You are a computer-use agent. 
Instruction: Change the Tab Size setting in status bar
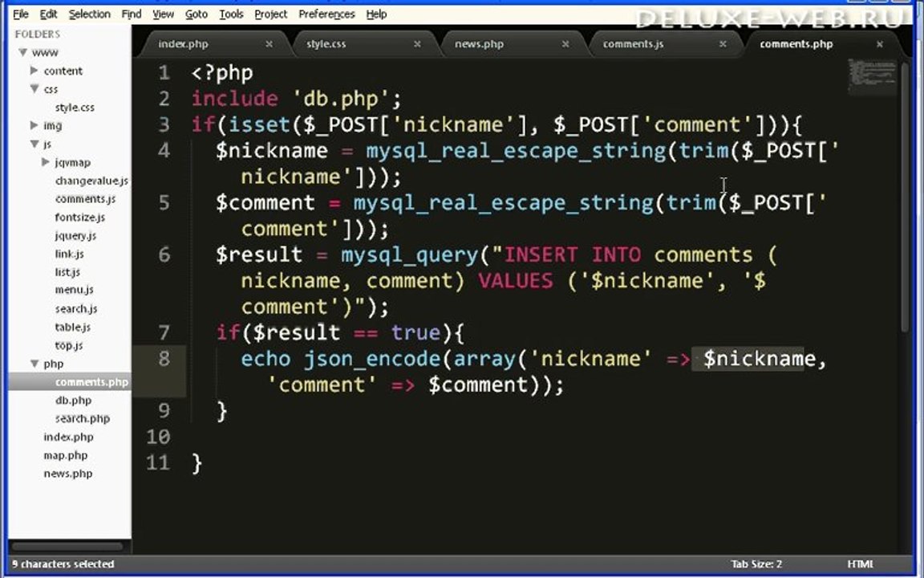click(756, 564)
